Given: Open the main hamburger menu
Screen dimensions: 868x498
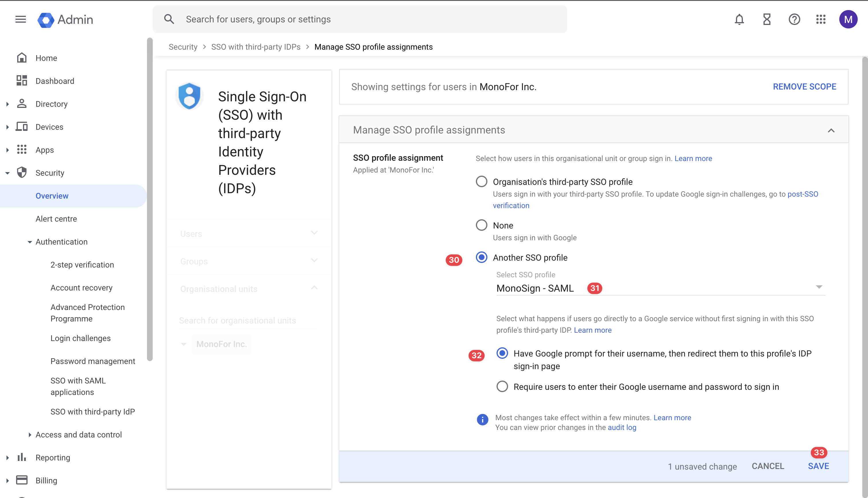Looking at the screenshot, I should click(x=20, y=20).
